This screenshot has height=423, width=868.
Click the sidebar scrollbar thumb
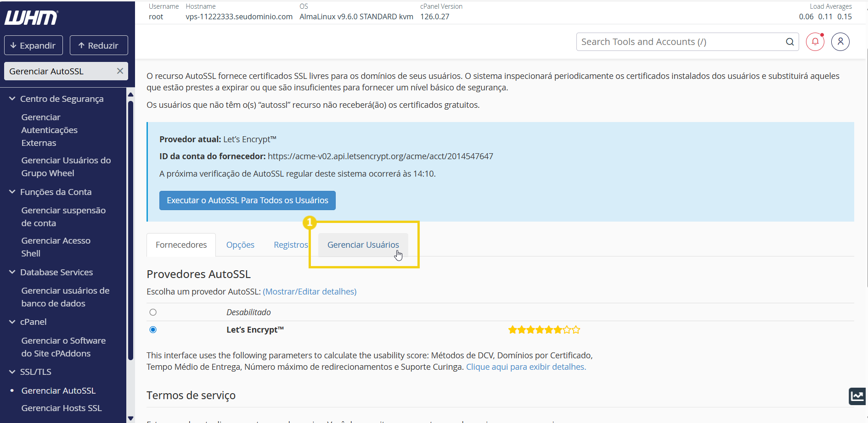click(130, 230)
